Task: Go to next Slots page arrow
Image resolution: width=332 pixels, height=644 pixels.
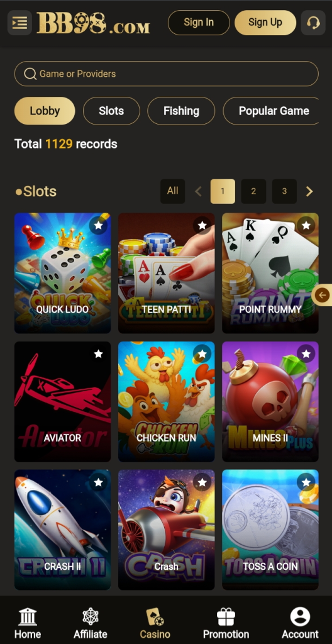Action: point(309,191)
